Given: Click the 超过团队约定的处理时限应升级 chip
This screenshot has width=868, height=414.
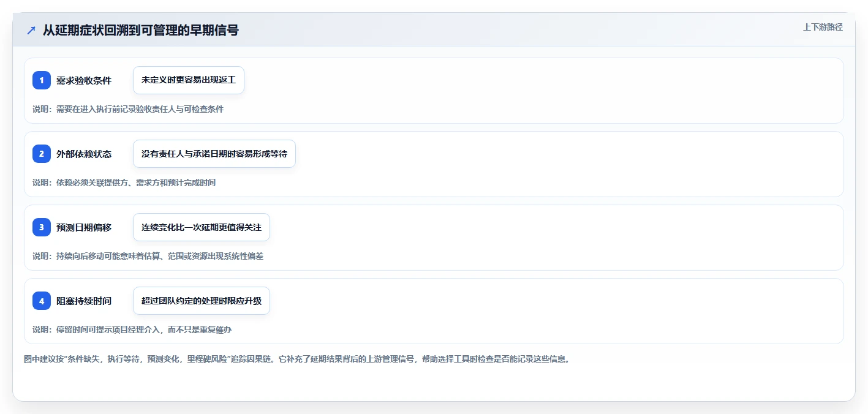Looking at the screenshot, I should tap(202, 301).
